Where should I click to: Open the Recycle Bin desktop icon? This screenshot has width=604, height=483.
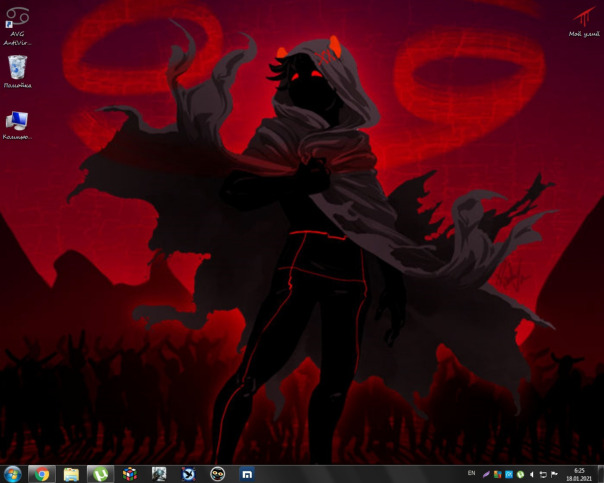click(17, 72)
